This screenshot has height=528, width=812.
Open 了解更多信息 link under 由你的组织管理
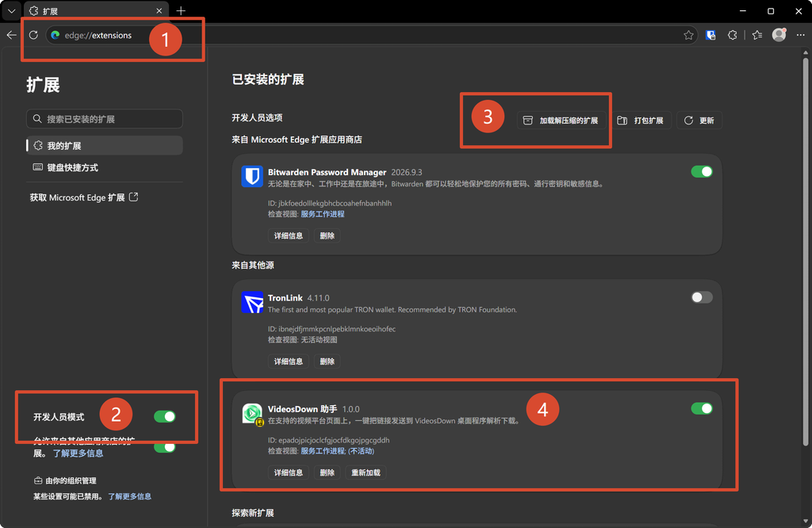coord(129,496)
